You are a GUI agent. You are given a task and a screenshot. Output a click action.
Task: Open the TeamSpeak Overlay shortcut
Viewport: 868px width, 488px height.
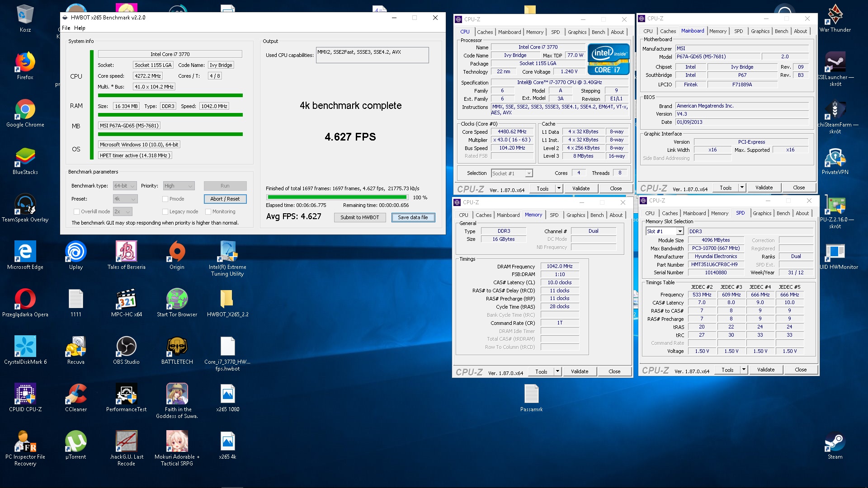[x=25, y=208]
